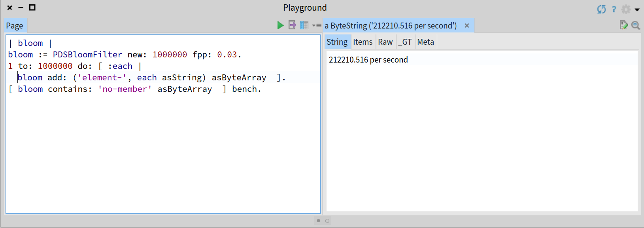This screenshot has height=228, width=644.
Task: Open the _GT tab
Action: pos(405,42)
